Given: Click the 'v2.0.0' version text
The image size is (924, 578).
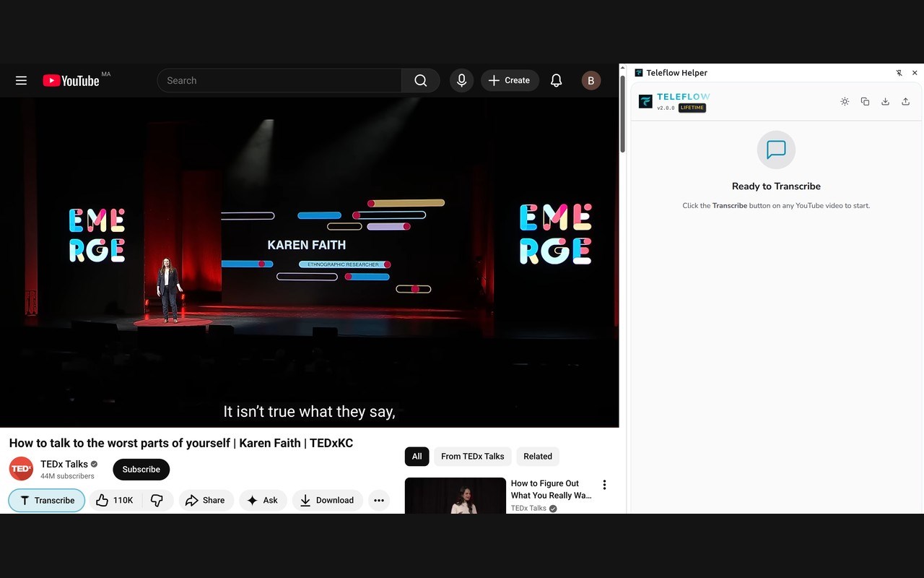Looking at the screenshot, I should tap(666, 108).
